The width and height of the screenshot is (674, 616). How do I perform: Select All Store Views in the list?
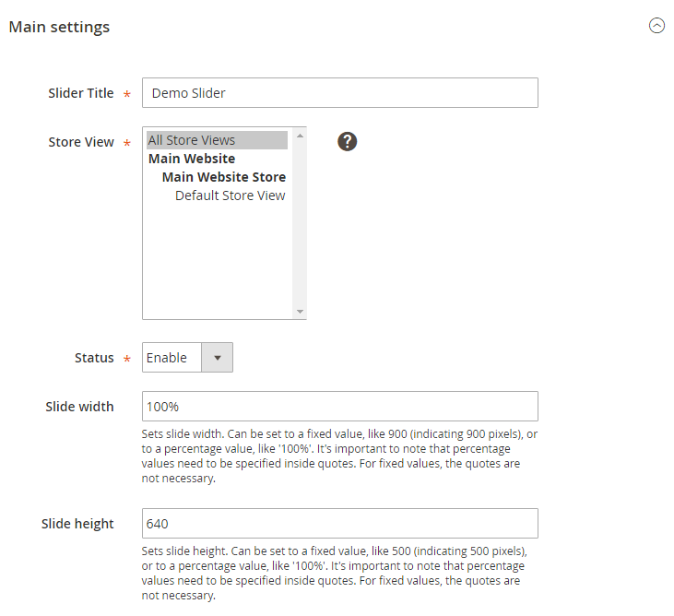[217, 140]
